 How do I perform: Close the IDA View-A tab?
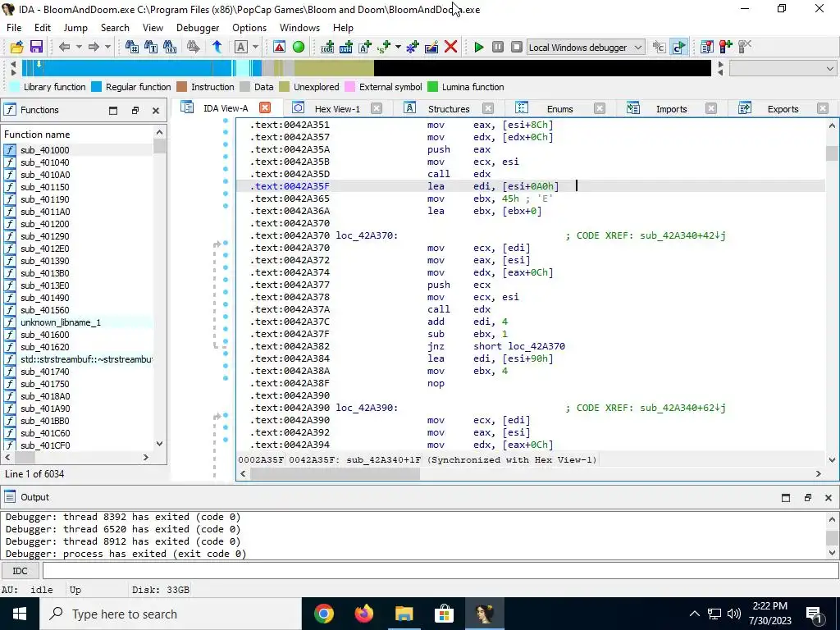pyautogui.click(x=265, y=107)
